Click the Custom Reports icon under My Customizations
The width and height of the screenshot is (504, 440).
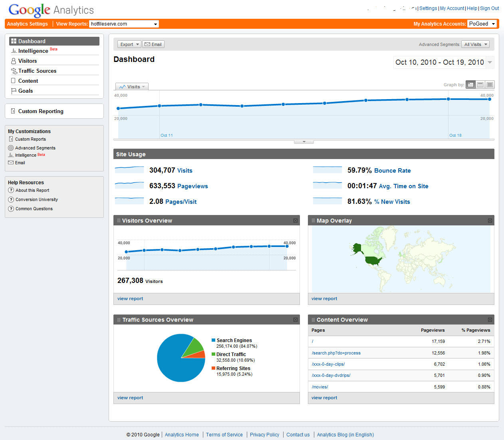coord(11,139)
